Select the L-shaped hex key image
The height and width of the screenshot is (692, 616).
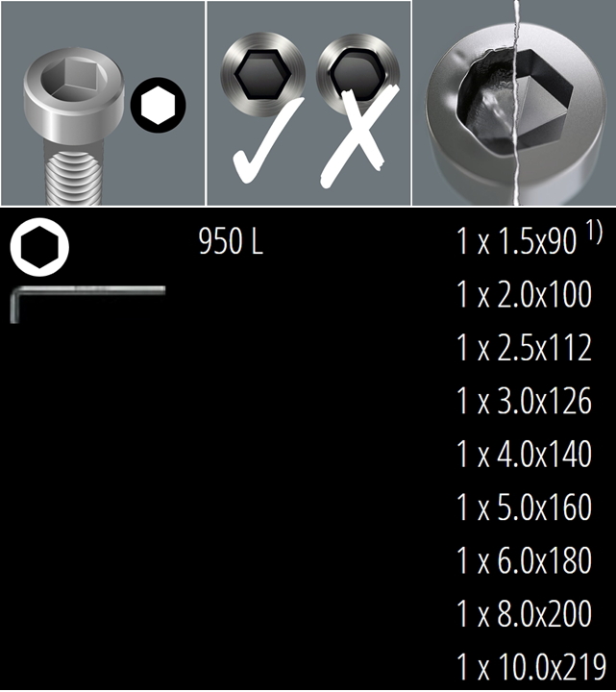click(x=87, y=304)
